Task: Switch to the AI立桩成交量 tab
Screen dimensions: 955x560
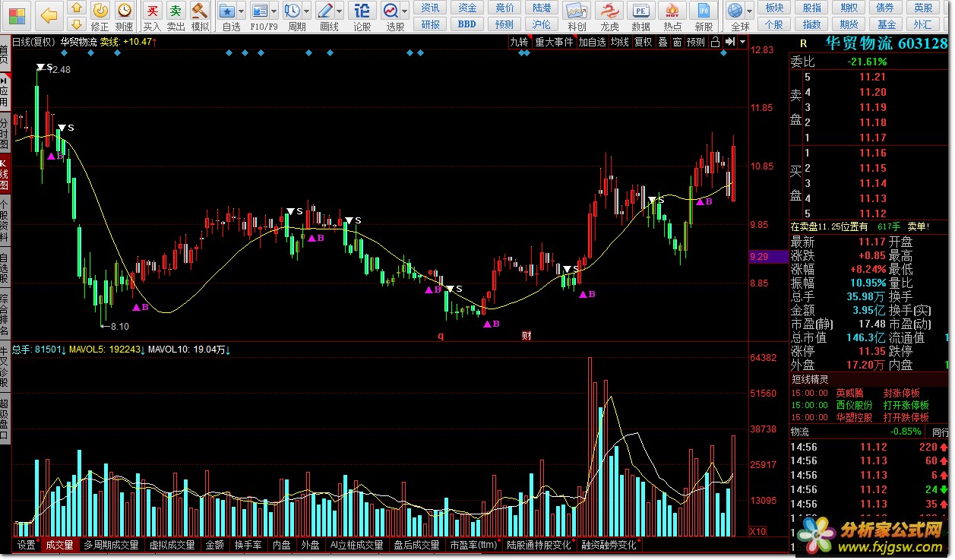Action: pos(356,545)
